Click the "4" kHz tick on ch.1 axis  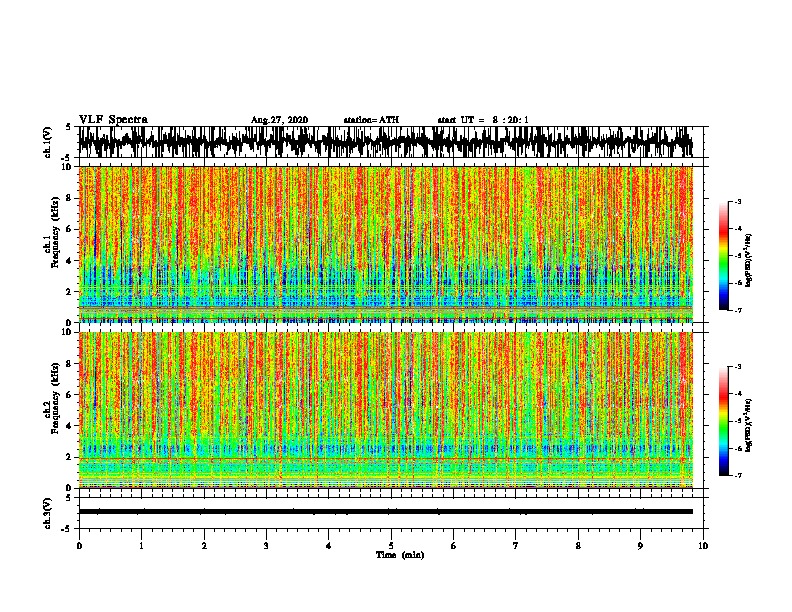click(70, 261)
